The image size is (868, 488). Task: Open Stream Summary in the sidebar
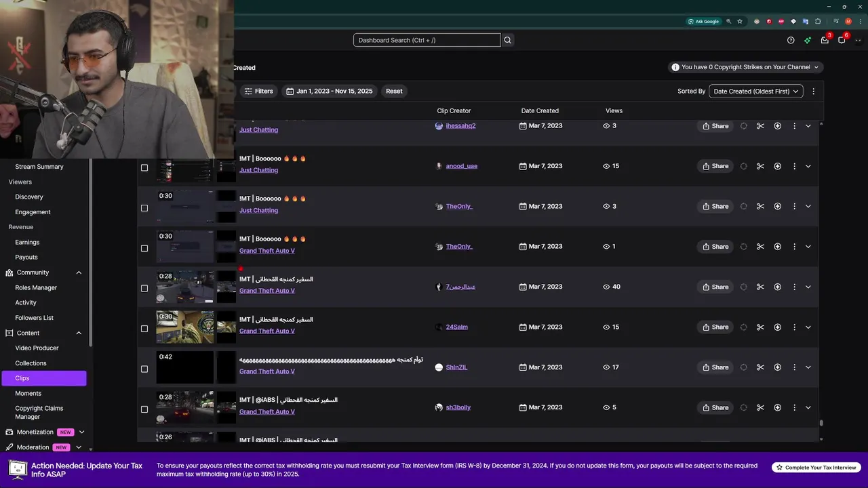click(x=39, y=167)
